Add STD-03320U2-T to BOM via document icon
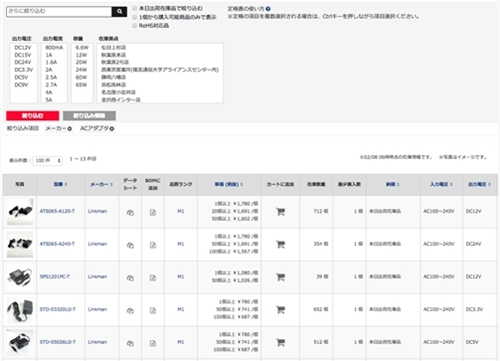 pos(153,311)
